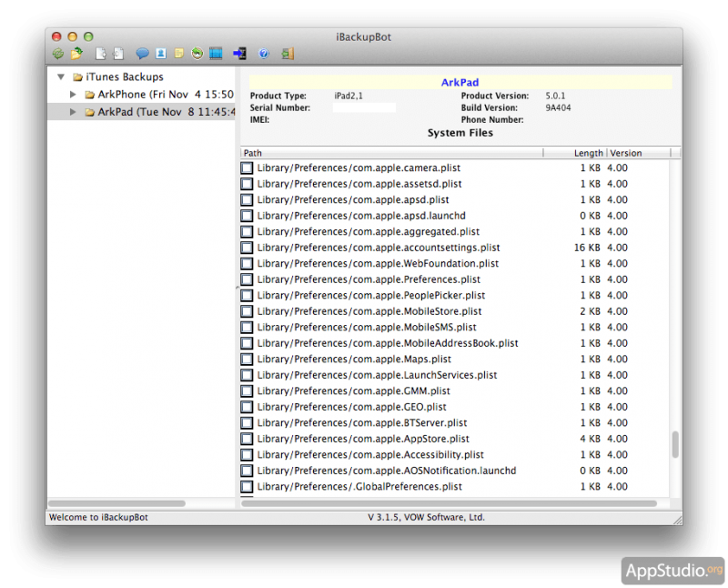
Task: Select the iTunes Backups root label
Action: [x=125, y=77]
